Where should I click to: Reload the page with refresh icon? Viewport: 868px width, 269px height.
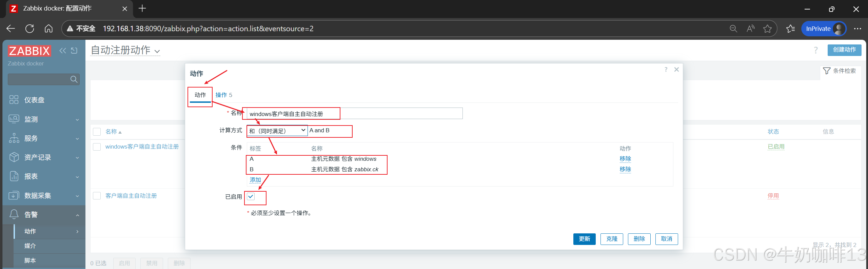click(x=30, y=28)
